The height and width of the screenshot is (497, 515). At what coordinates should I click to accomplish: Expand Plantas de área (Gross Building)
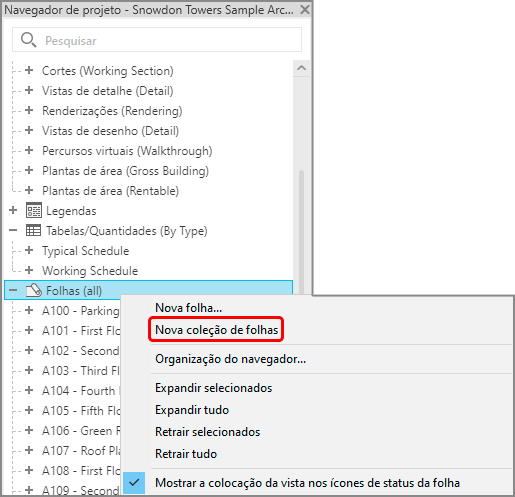29,170
